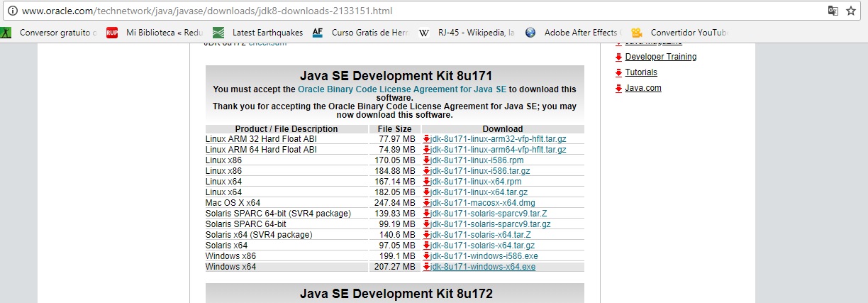
Task: Open the Java.com sidebar link
Action: [642, 88]
